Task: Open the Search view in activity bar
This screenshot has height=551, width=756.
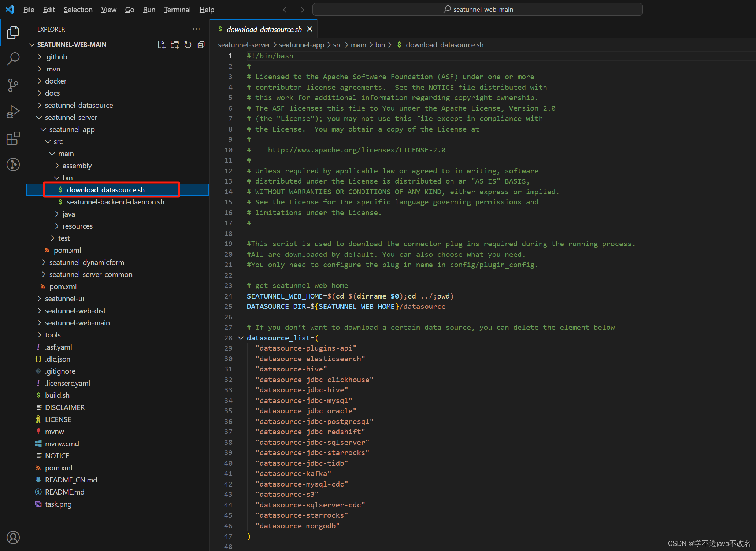Action: 13,59
